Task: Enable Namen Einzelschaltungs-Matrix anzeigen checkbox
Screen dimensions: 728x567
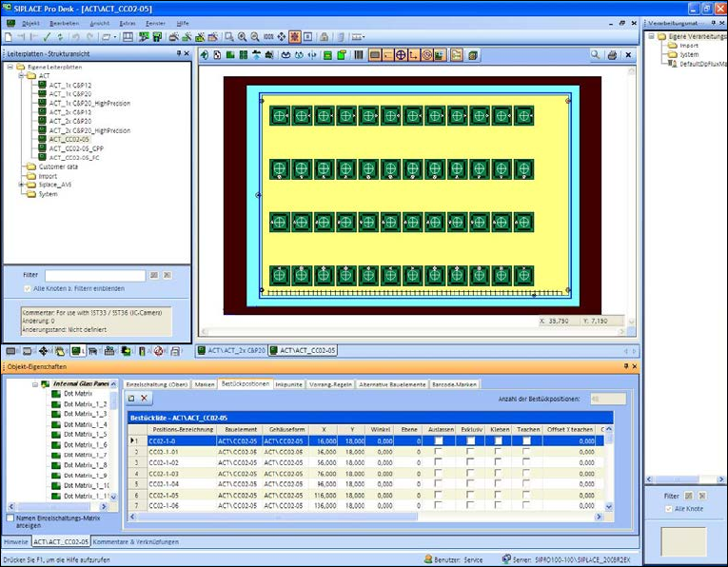Action: coord(10,518)
